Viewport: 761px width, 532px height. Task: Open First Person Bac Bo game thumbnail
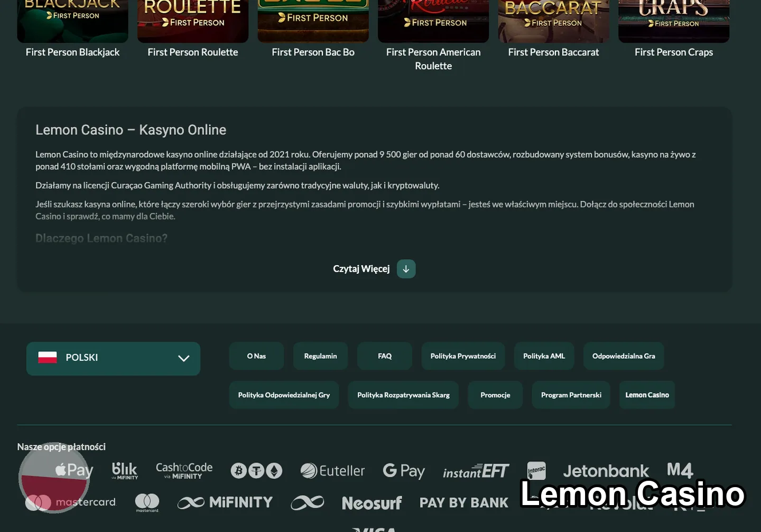point(313,21)
